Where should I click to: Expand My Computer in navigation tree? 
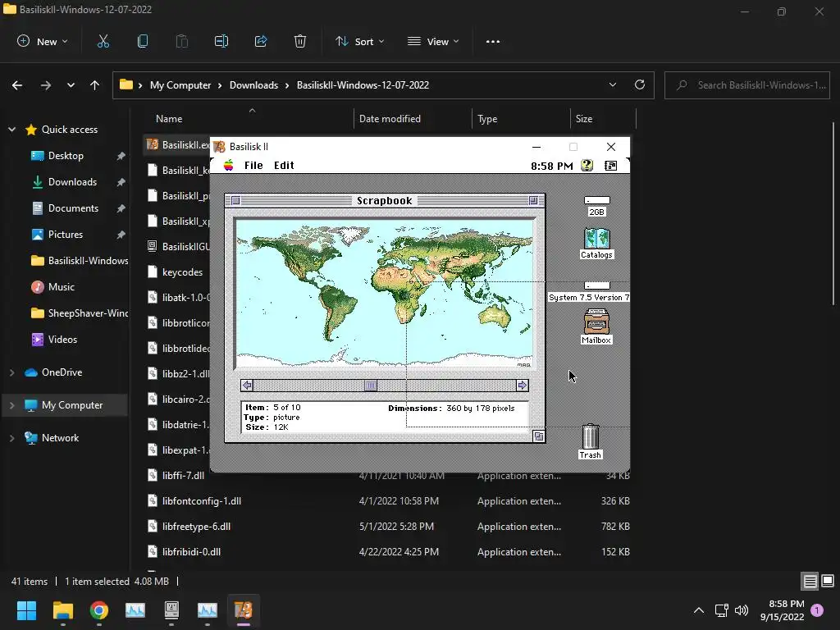point(11,405)
